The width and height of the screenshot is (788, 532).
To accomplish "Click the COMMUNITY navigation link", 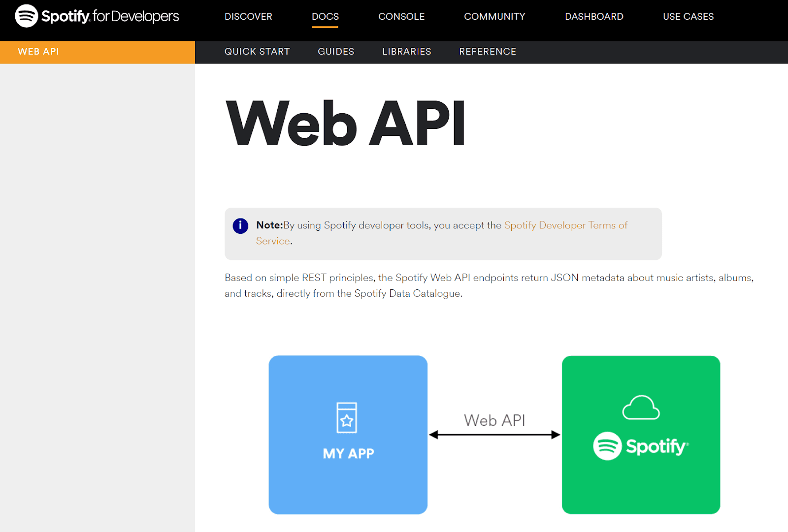I will pyautogui.click(x=494, y=16).
